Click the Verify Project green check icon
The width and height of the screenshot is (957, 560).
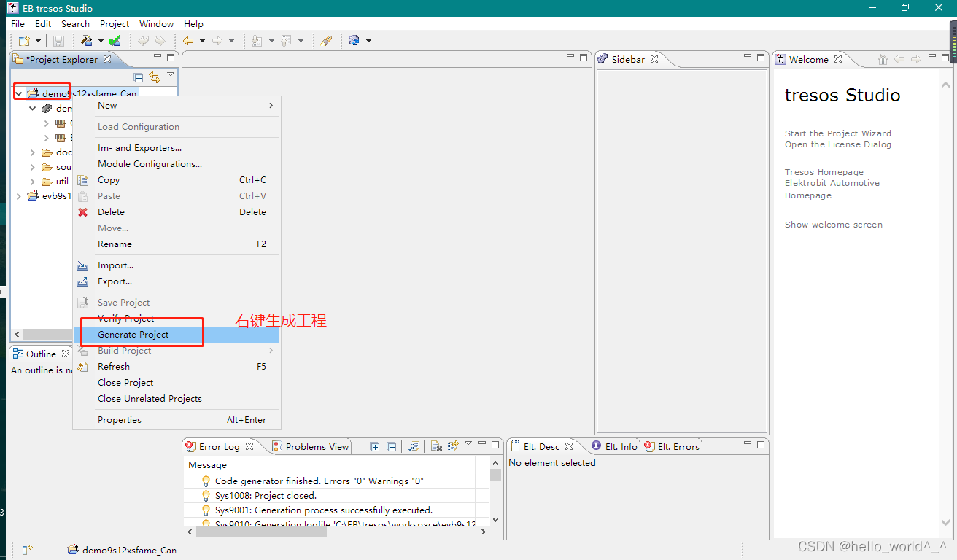click(115, 41)
